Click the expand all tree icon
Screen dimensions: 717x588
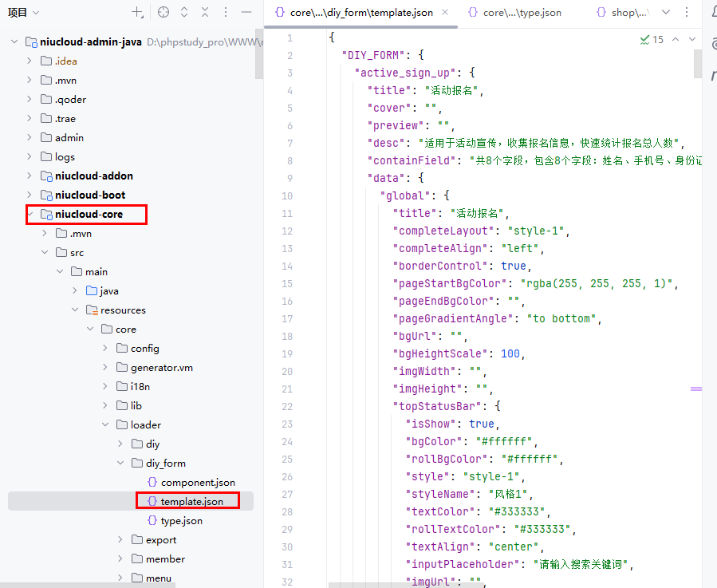(x=184, y=12)
